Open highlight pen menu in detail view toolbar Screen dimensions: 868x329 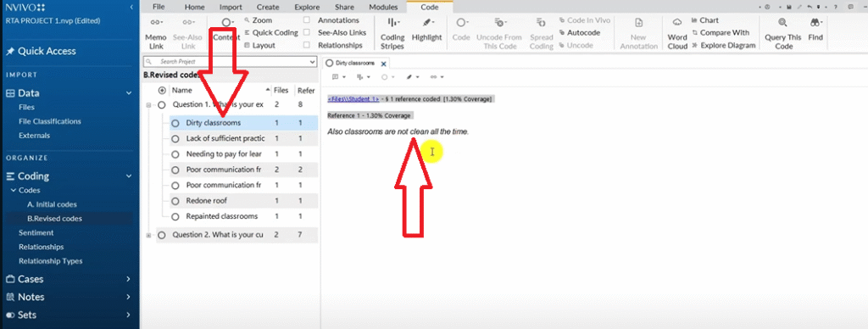coord(413,77)
